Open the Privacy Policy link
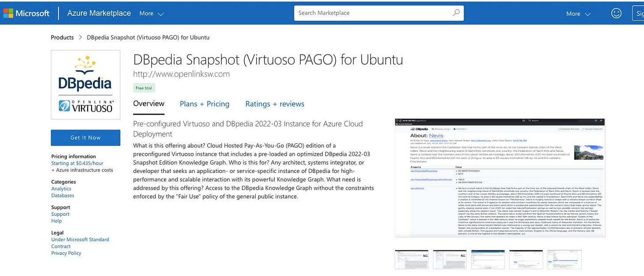Image resolution: width=644 pixels, height=276 pixels. pos(66,253)
